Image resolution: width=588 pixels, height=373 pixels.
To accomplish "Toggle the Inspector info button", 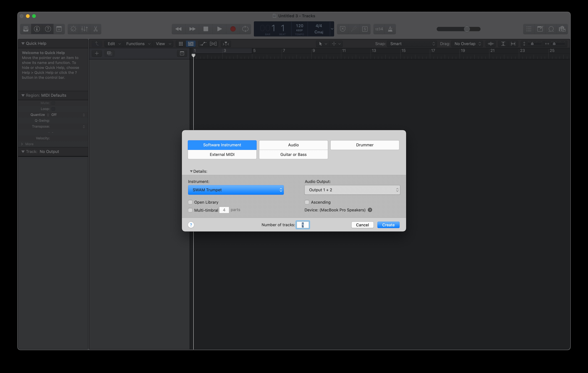I will coord(37,29).
